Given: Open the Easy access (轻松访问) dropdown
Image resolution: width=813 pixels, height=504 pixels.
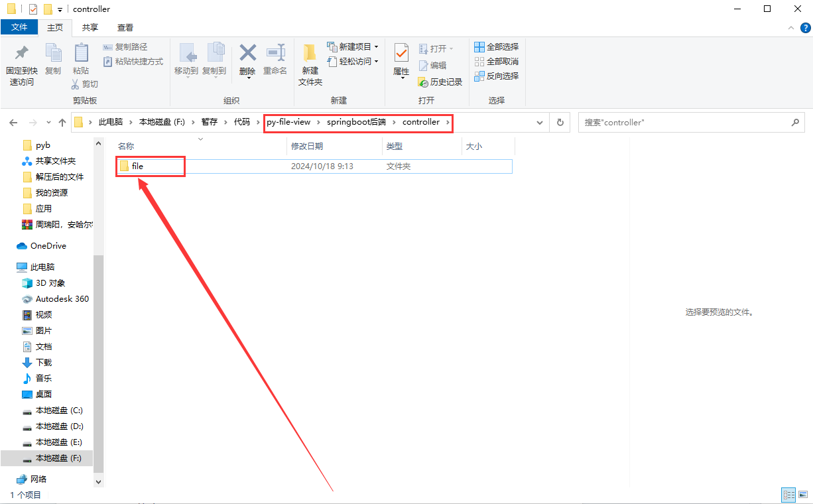Looking at the screenshot, I should (353, 61).
